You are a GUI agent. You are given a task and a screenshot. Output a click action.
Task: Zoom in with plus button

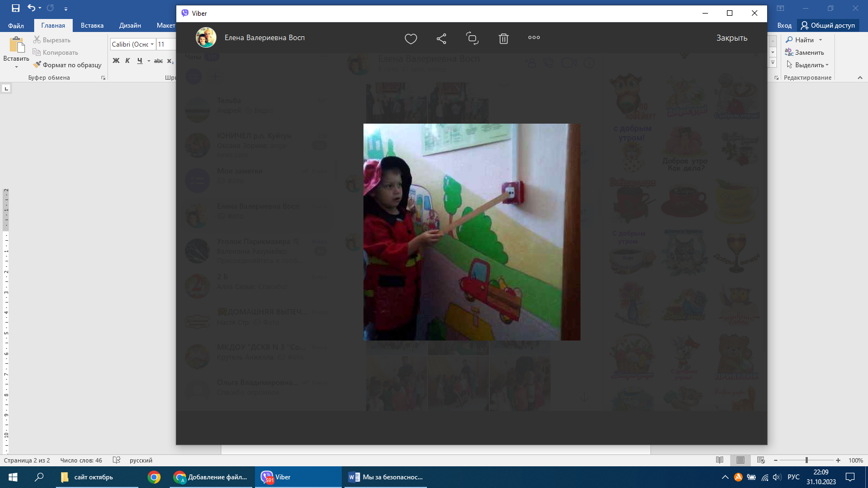[838, 460]
